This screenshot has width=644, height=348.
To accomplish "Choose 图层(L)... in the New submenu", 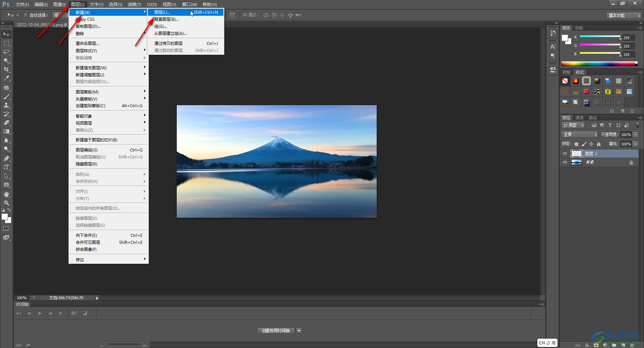I will [x=186, y=12].
